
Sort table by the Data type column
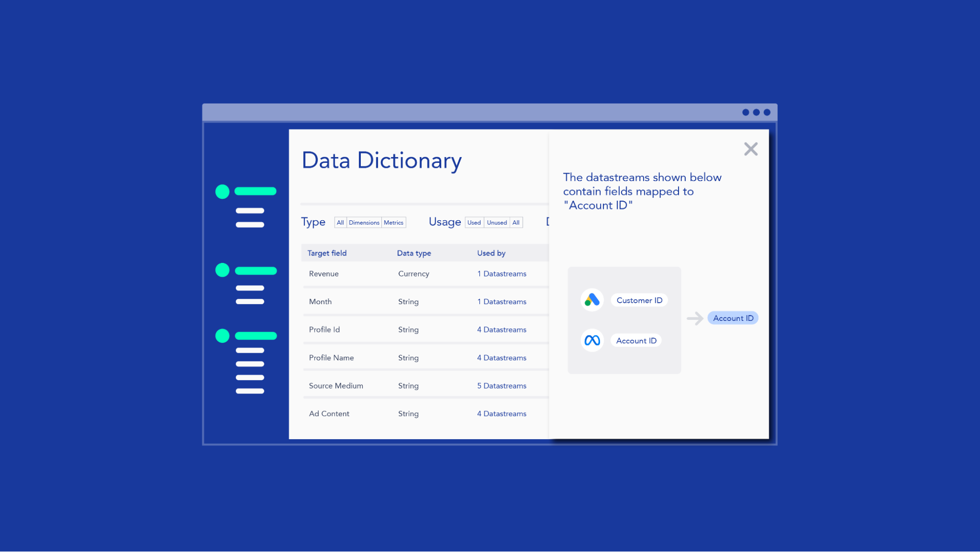[414, 253]
